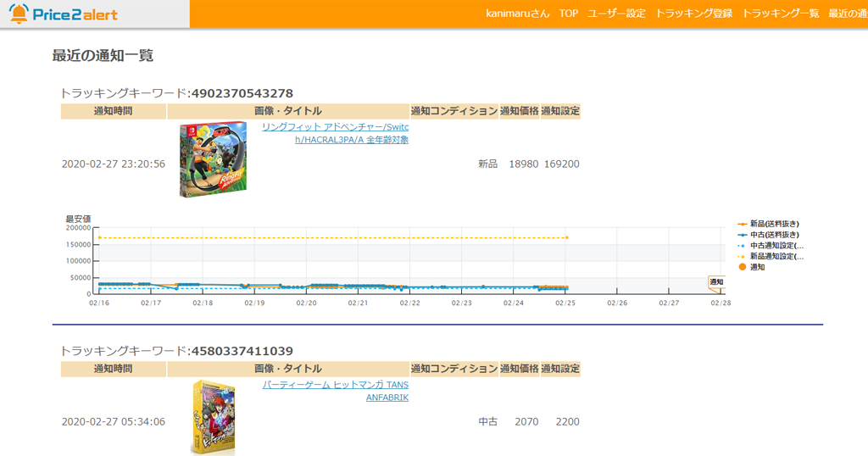The height and width of the screenshot is (456, 868).
Task: Click the 画像・タイトル header in first table
Action: click(288, 111)
